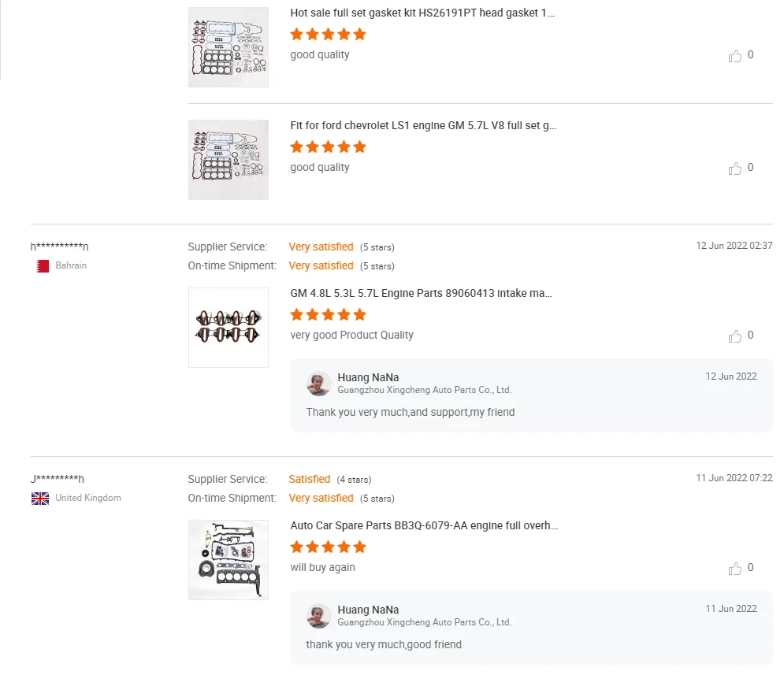Click the United Kingdom flag icon

click(40, 499)
